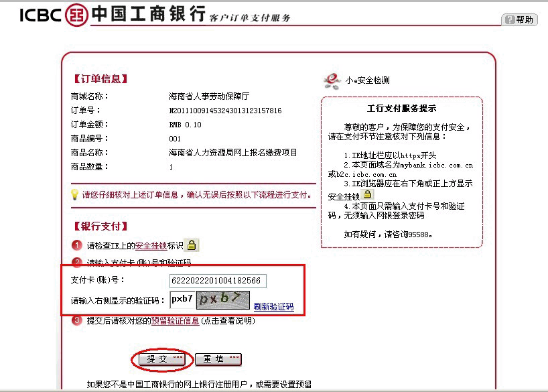This screenshot has height=392, width=548.
Task: Click the verification code input box
Action: [182, 299]
